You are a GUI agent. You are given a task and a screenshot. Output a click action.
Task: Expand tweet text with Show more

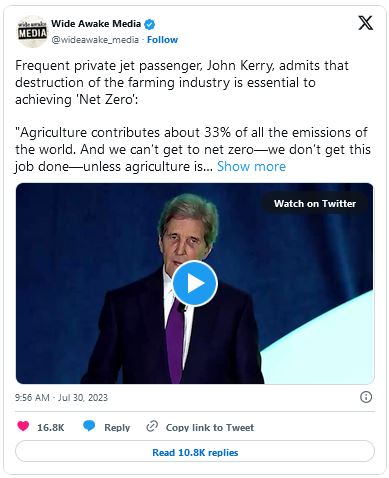pyautogui.click(x=251, y=166)
